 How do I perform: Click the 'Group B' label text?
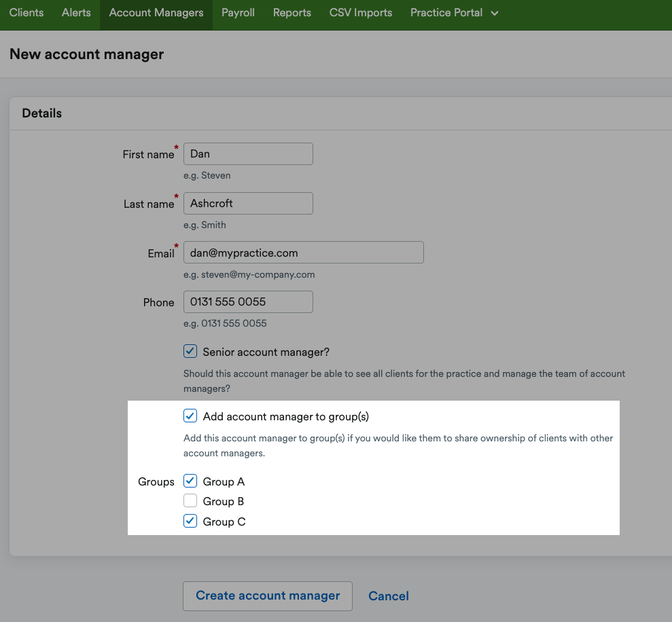(224, 502)
